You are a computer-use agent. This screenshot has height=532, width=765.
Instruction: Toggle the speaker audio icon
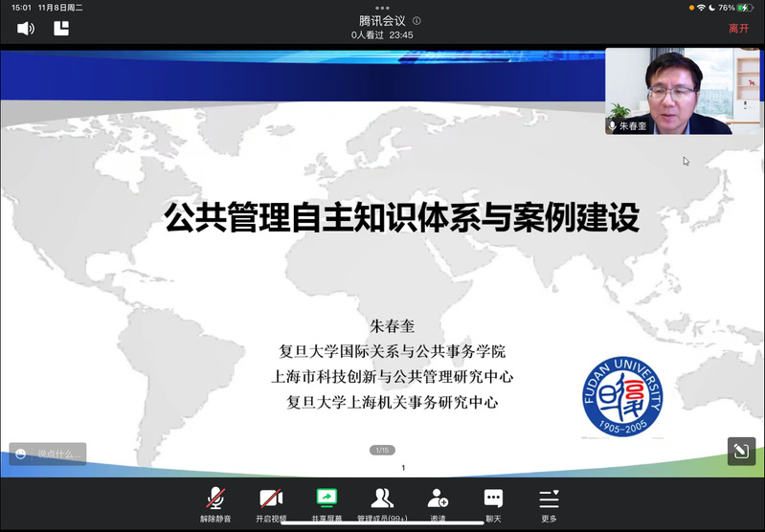pos(26,29)
